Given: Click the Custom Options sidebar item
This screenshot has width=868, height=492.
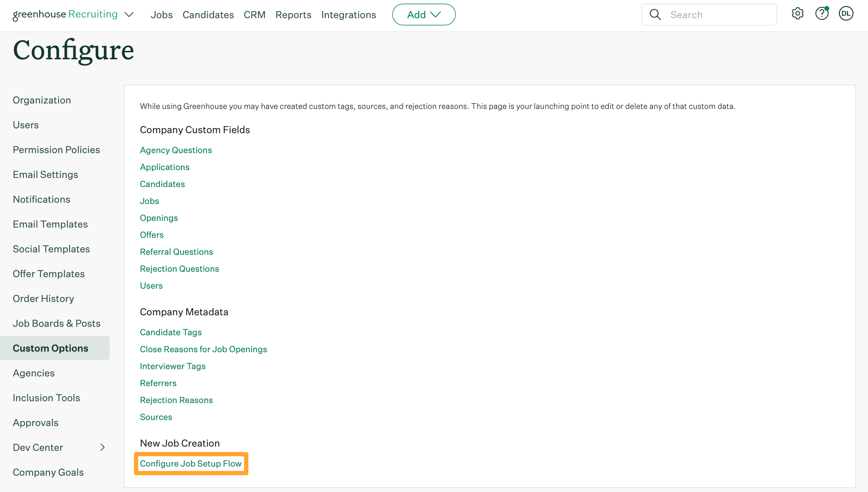Looking at the screenshot, I should (51, 348).
